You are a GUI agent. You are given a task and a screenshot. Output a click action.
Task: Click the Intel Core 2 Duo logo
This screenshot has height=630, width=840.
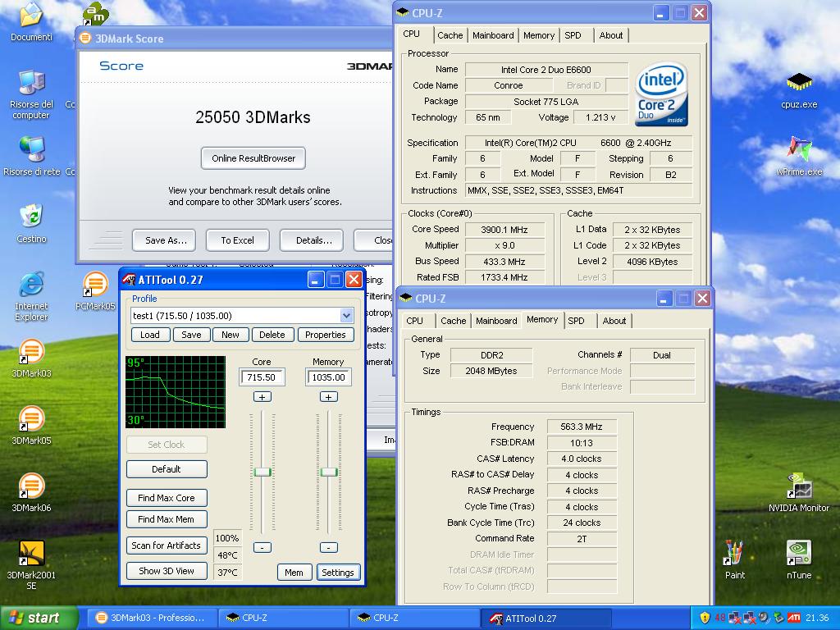coord(662,94)
